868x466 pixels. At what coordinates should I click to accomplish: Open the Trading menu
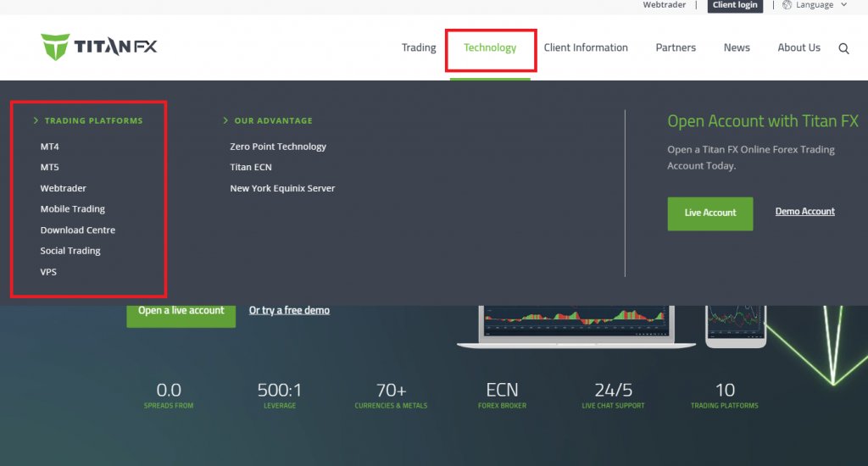(419, 47)
